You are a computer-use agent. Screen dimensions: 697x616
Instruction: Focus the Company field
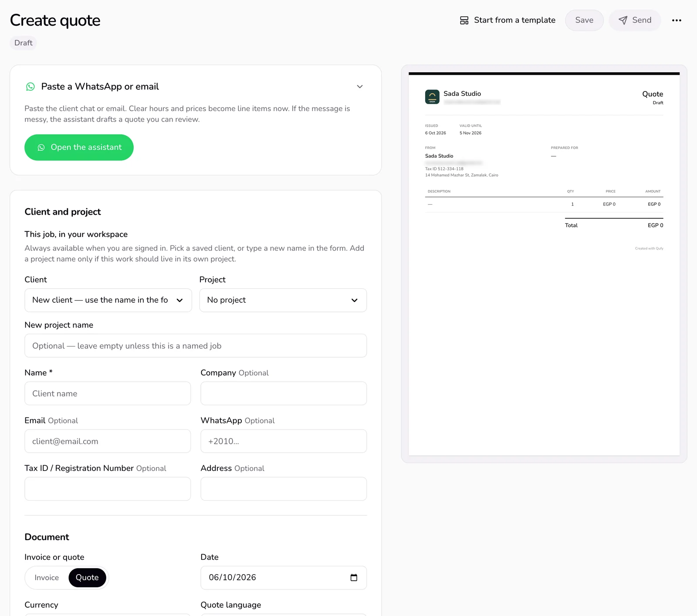284,393
